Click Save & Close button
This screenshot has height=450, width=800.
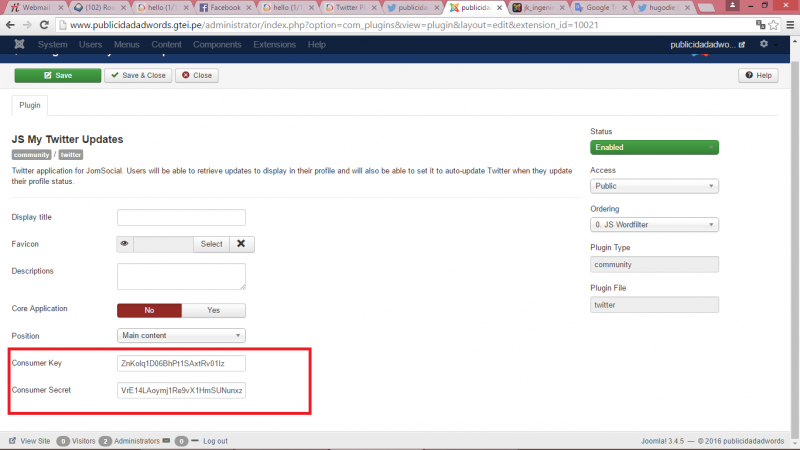[x=138, y=76]
